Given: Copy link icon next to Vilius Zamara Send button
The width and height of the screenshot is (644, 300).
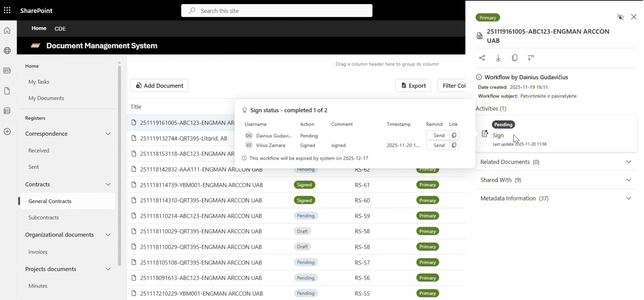Looking at the screenshot, I should 454,145.
